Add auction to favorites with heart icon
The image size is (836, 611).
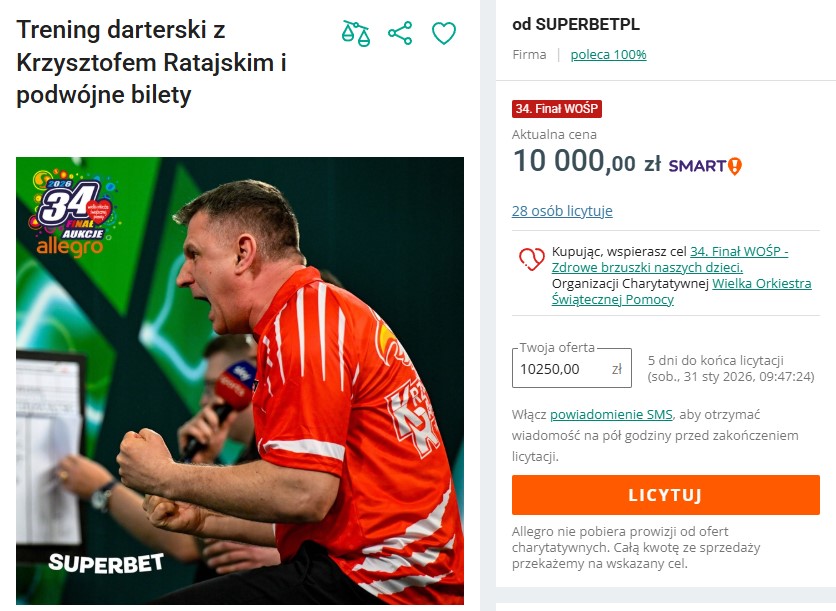pos(444,34)
